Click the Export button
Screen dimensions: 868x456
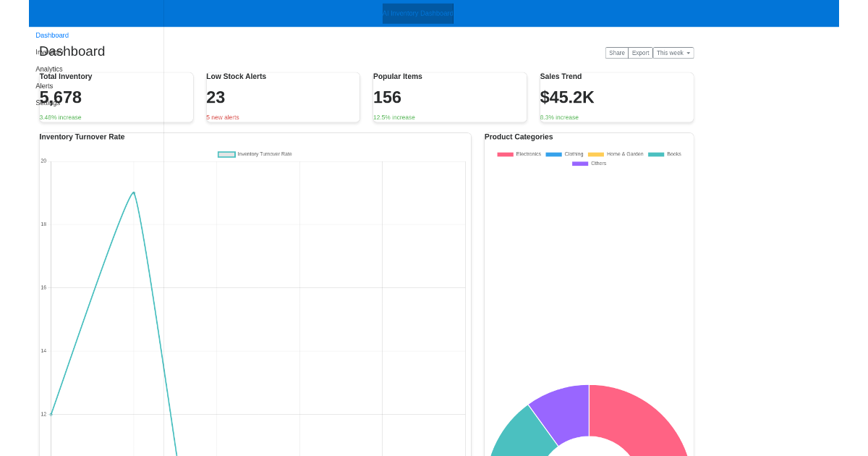[x=640, y=53]
